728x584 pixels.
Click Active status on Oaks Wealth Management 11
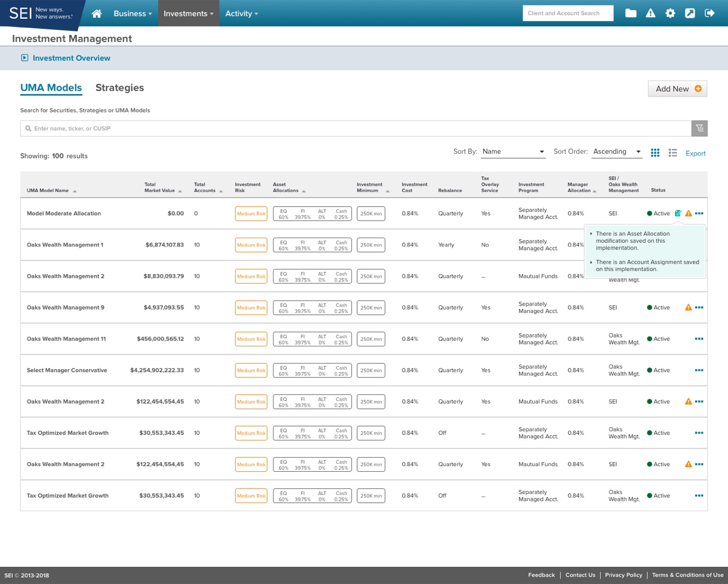658,339
